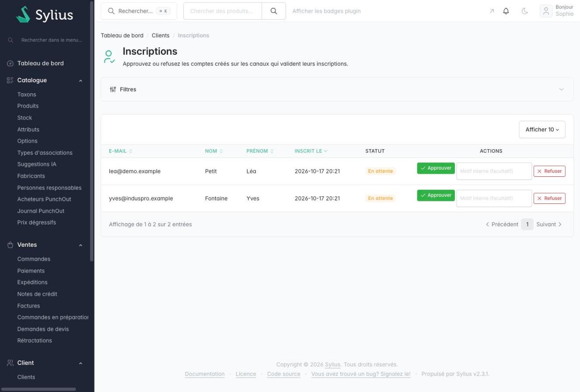This screenshot has height=392, width=580.
Task: Click the external link arrow icon
Action: 492,11
